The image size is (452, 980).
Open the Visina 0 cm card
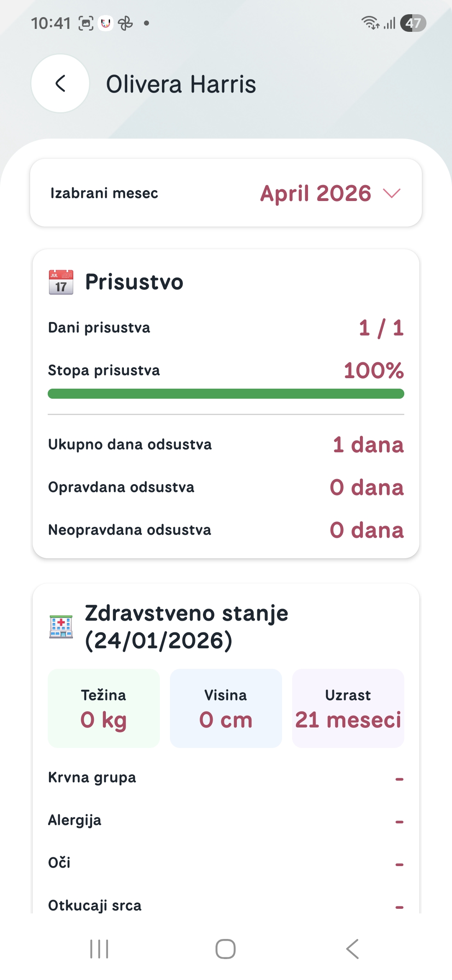pyautogui.click(x=226, y=708)
